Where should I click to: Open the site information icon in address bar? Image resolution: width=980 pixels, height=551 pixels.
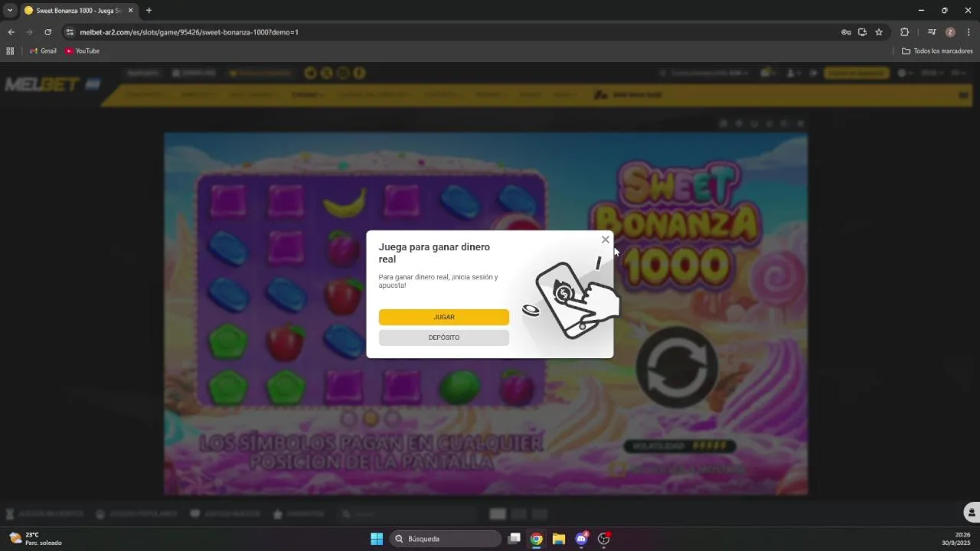(70, 32)
